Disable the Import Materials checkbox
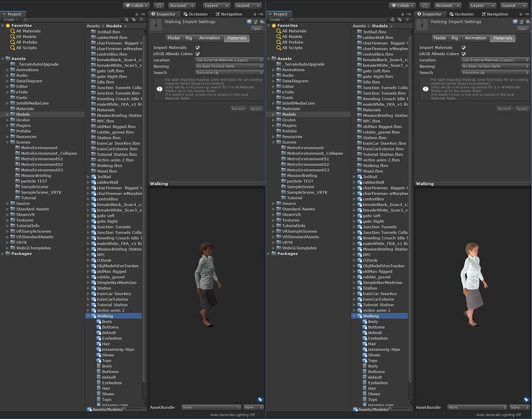 [x=198, y=48]
